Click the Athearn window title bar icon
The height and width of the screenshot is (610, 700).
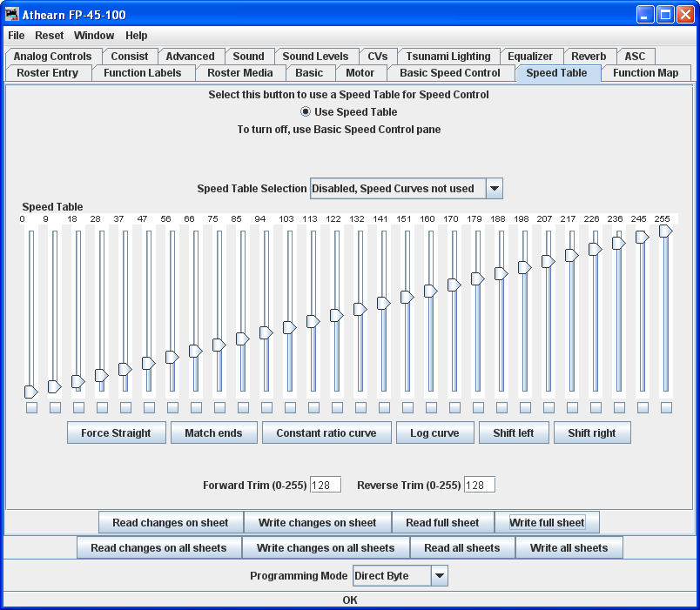(12, 15)
